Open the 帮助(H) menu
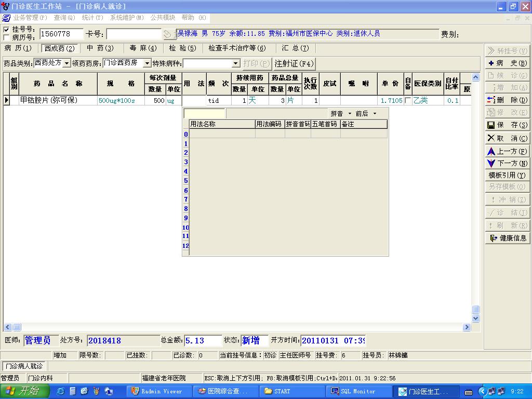 [x=194, y=18]
